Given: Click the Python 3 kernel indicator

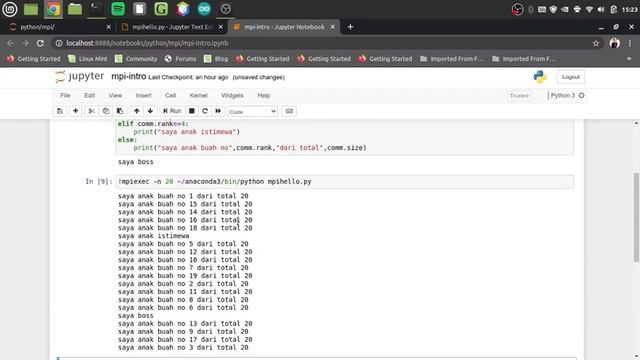Looking at the screenshot, I should tap(567, 95).
